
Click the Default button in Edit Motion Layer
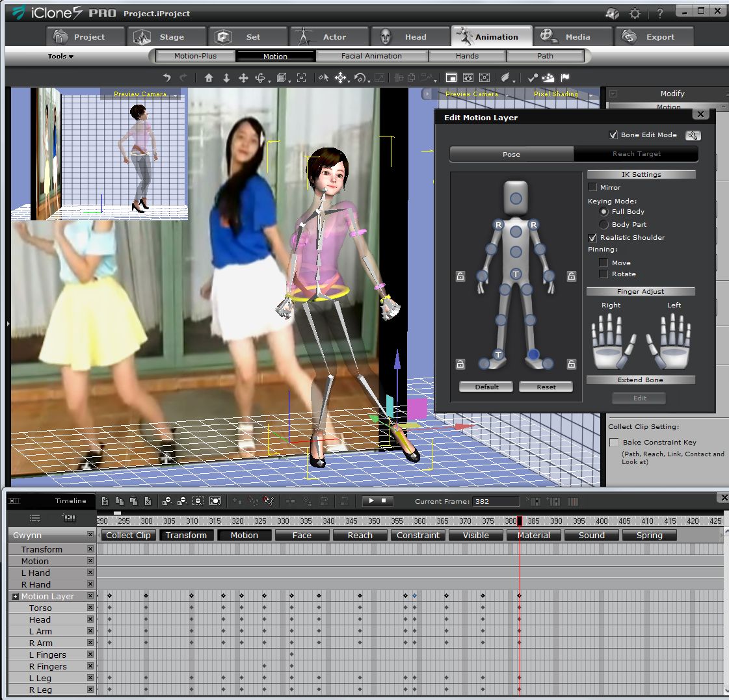pyautogui.click(x=486, y=386)
